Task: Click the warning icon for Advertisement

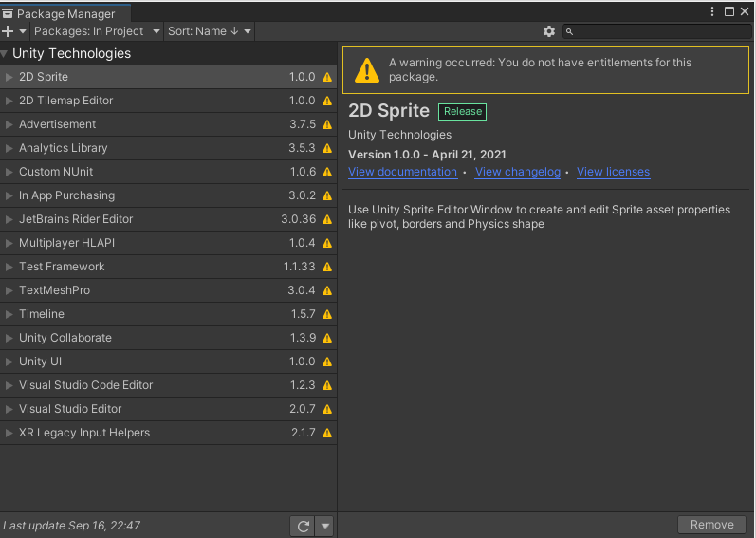Action: 327,124
